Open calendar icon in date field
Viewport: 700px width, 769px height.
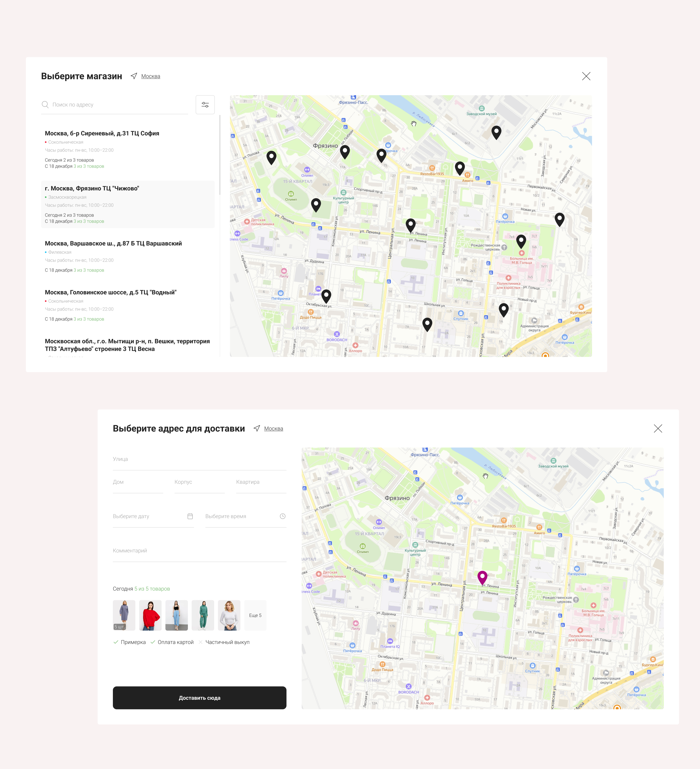coord(190,516)
